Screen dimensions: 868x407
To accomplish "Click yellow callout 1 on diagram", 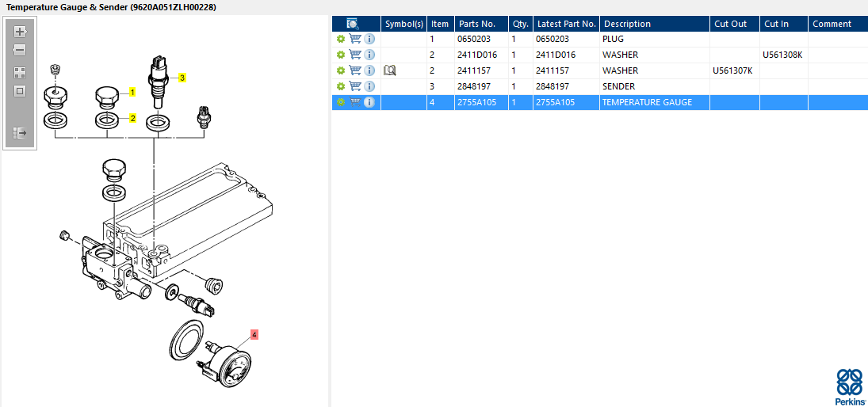I will (x=132, y=92).
